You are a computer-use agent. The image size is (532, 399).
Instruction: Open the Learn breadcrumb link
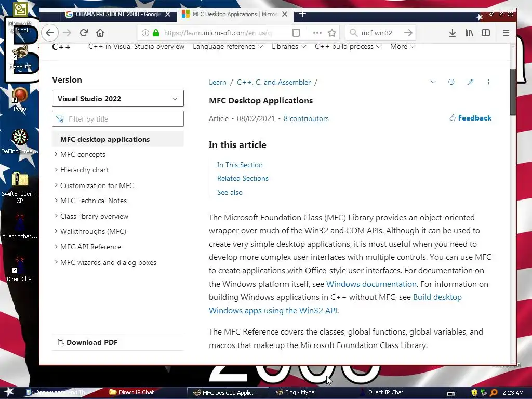click(218, 82)
